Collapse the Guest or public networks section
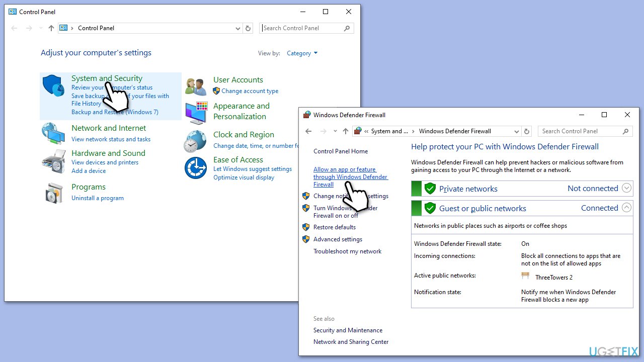This screenshot has height=362, width=644. pos(626,207)
